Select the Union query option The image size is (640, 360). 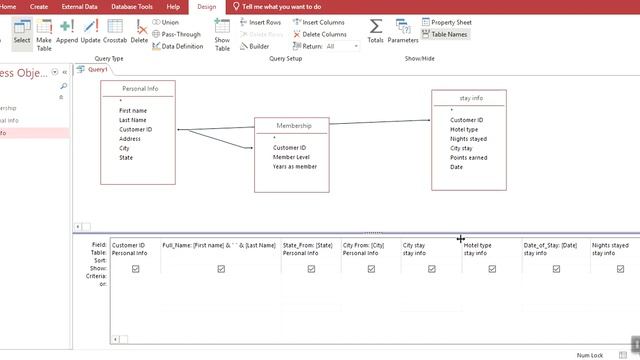(166, 22)
